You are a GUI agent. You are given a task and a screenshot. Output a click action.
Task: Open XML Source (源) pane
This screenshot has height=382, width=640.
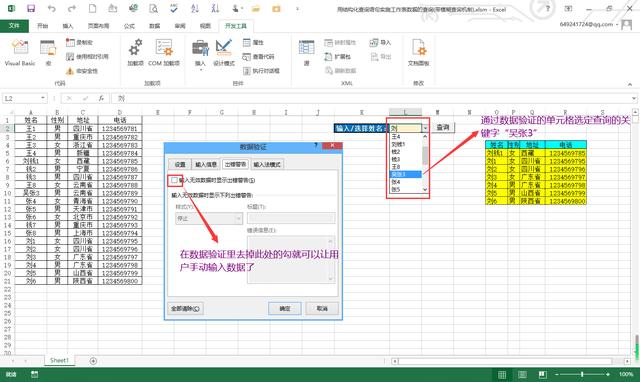[307, 53]
